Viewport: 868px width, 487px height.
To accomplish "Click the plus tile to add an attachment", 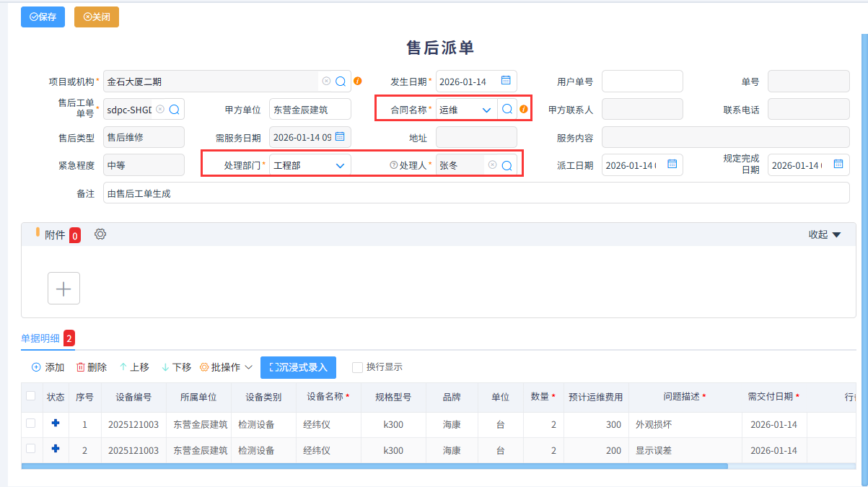I will click(63, 288).
